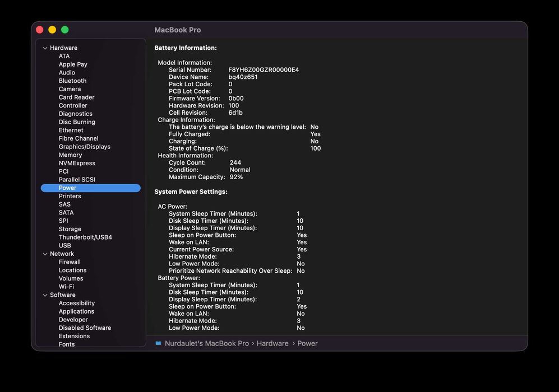Click Nurdaulet's MacBook Pro in path bar
559x392 pixels.
pyautogui.click(x=207, y=344)
